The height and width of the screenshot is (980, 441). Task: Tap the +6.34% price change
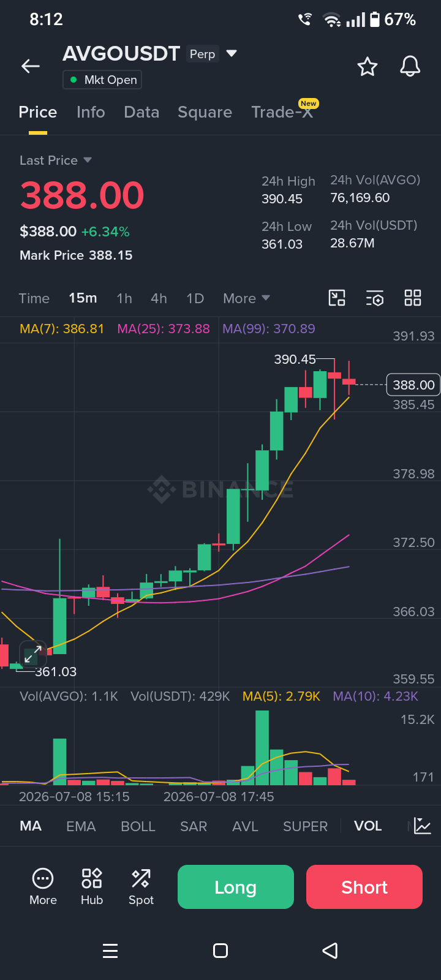click(105, 232)
